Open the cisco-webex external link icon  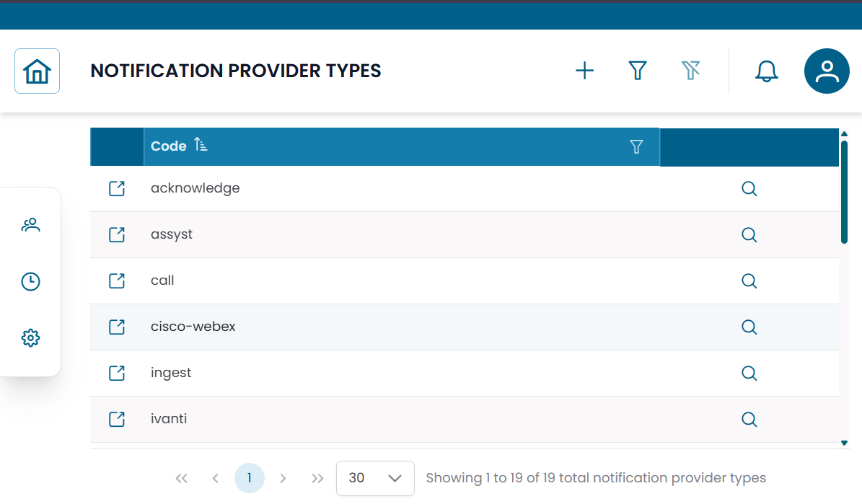click(x=116, y=327)
